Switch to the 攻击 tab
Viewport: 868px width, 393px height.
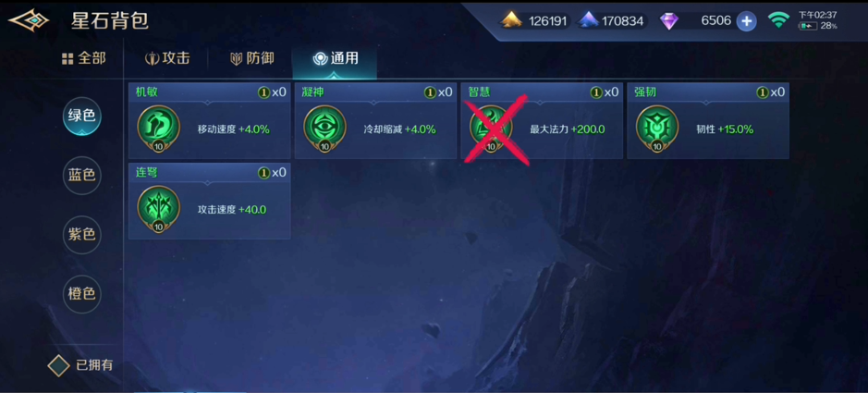tap(167, 58)
